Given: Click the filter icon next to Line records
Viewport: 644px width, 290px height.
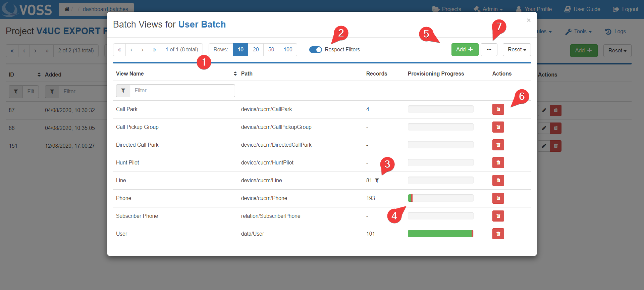Looking at the screenshot, I should coord(377,181).
